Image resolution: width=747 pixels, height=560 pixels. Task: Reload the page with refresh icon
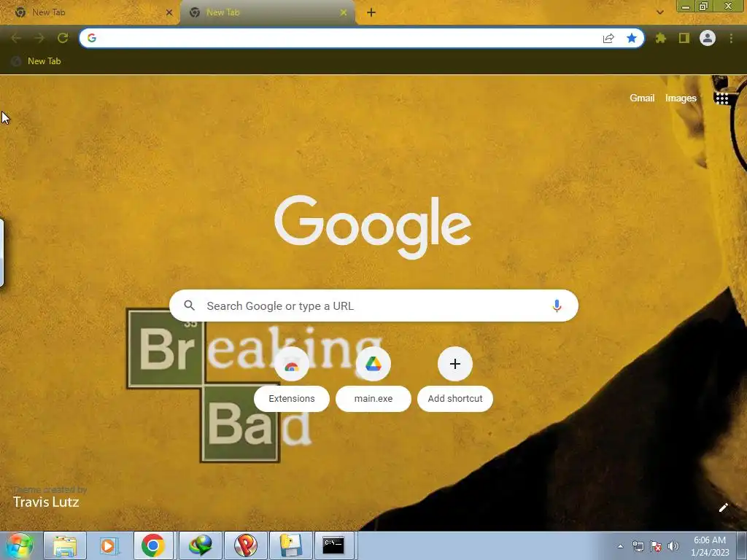63,38
